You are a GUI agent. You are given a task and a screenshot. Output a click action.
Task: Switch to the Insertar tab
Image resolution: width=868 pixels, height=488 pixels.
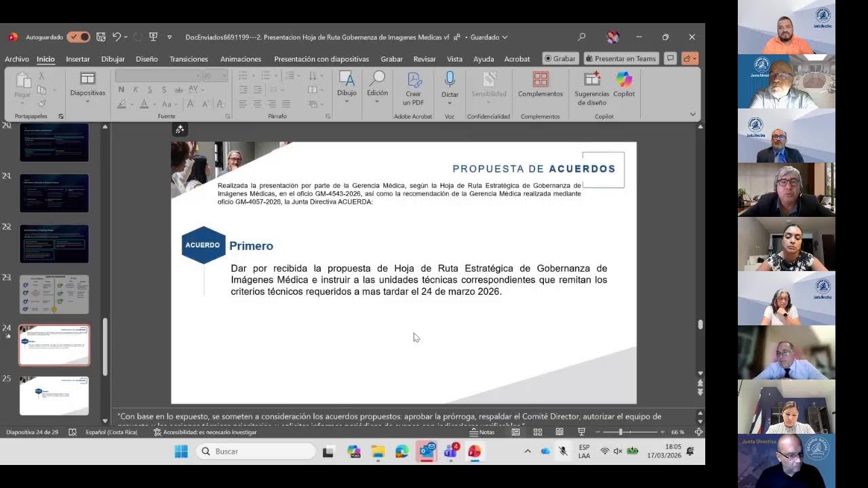click(x=78, y=59)
